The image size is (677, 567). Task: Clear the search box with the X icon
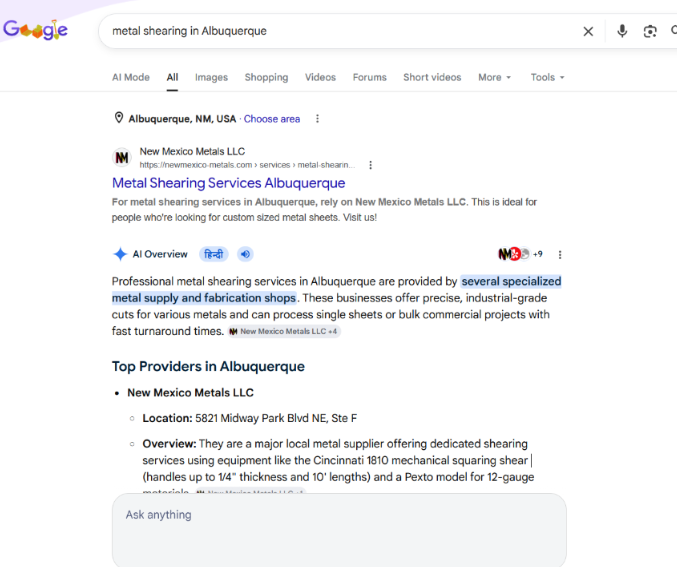tap(588, 31)
